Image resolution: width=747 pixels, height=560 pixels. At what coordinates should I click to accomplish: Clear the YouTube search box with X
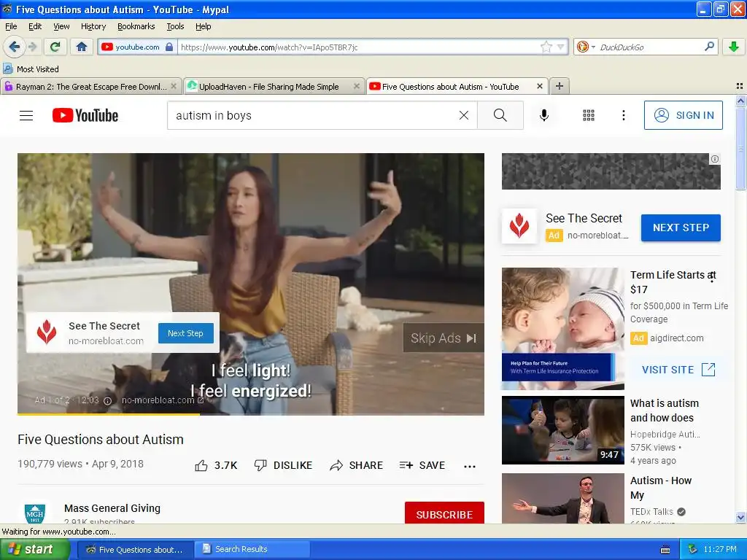(463, 115)
